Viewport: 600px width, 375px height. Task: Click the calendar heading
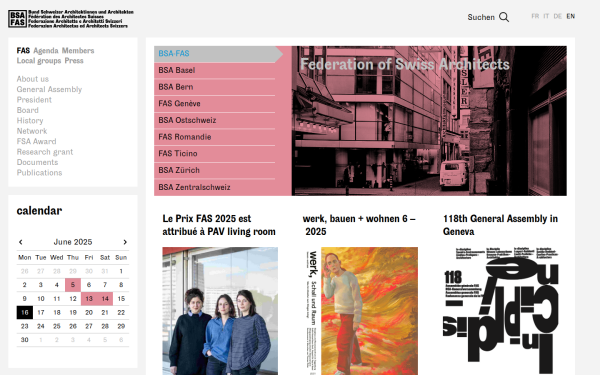(x=39, y=211)
